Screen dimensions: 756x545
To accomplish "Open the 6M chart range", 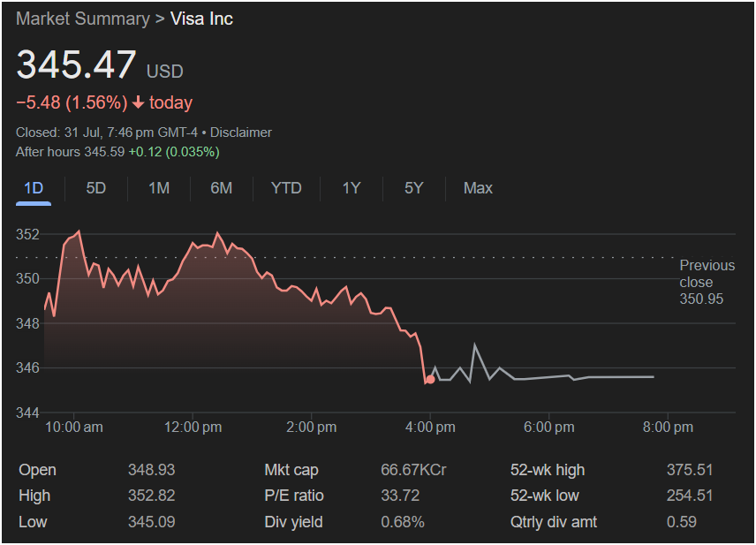I will 221,188.
